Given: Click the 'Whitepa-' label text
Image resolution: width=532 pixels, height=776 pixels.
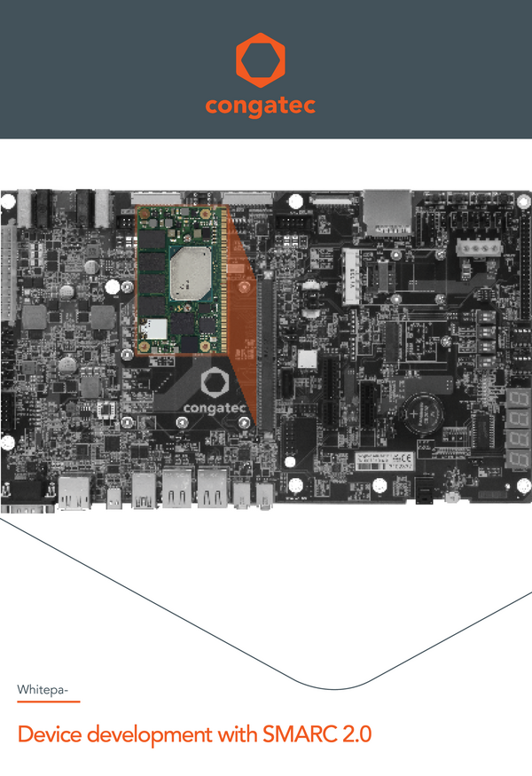Looking at the screenshot, I should pos(43,689).
